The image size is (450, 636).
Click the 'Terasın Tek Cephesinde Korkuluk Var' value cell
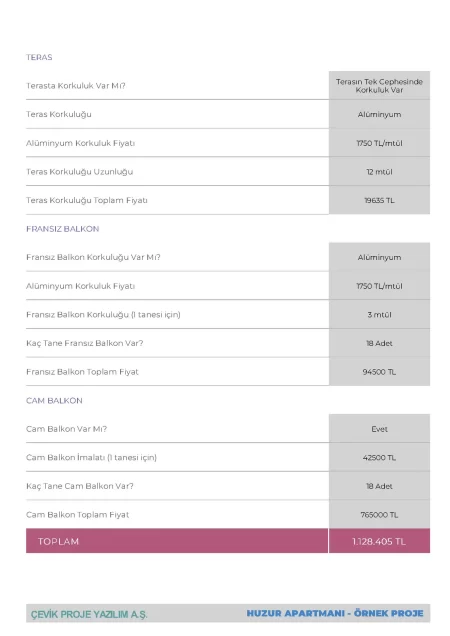pos(379,86)
